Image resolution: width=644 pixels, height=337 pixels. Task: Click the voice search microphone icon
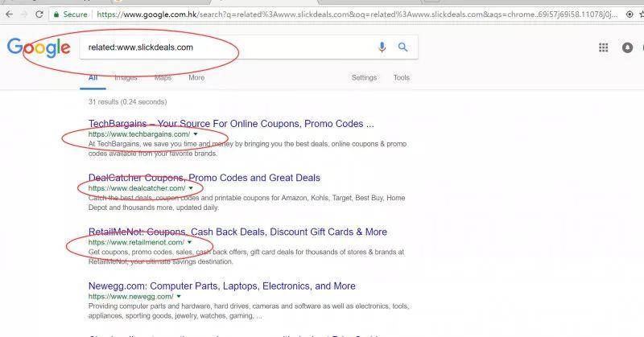(x=382, y=47)
